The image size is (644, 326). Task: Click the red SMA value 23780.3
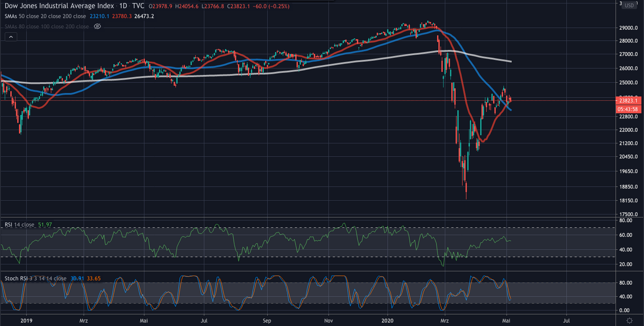tap(122, 16)
